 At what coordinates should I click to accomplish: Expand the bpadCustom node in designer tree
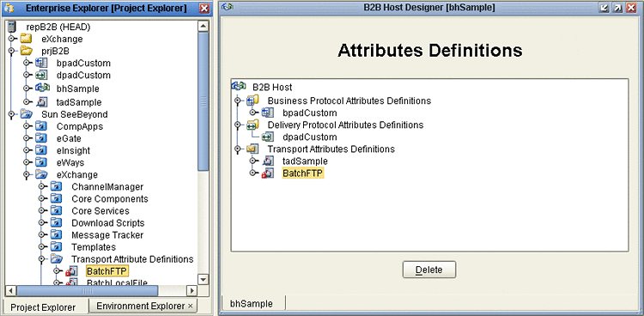click(x=253, y=112)
